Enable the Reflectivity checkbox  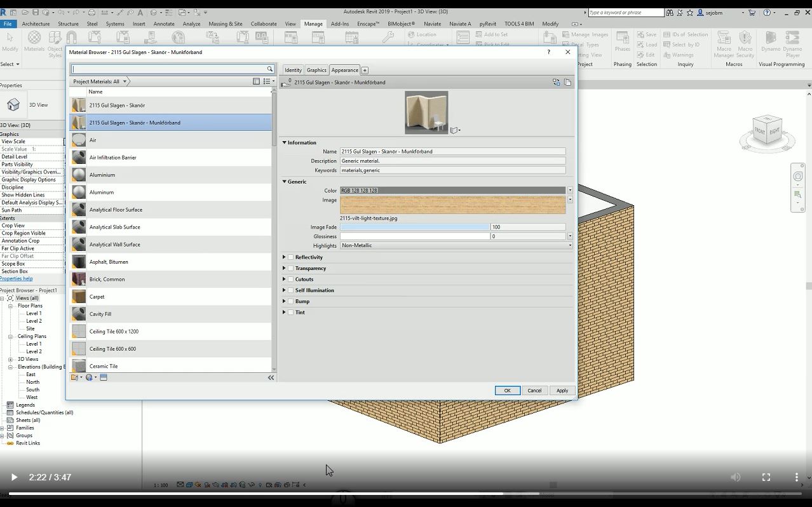[x=290, y=257]
